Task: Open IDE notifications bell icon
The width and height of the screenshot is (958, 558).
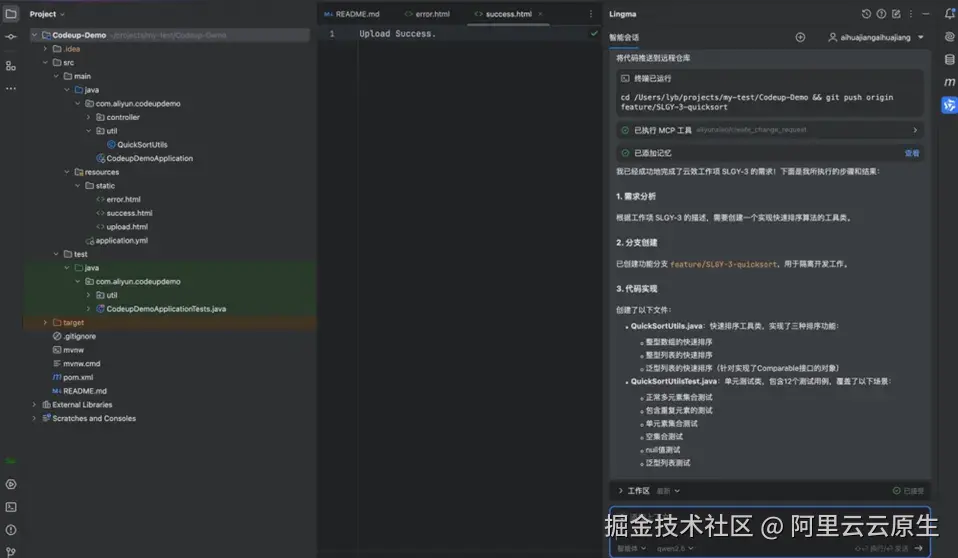Action: (949, 13)
